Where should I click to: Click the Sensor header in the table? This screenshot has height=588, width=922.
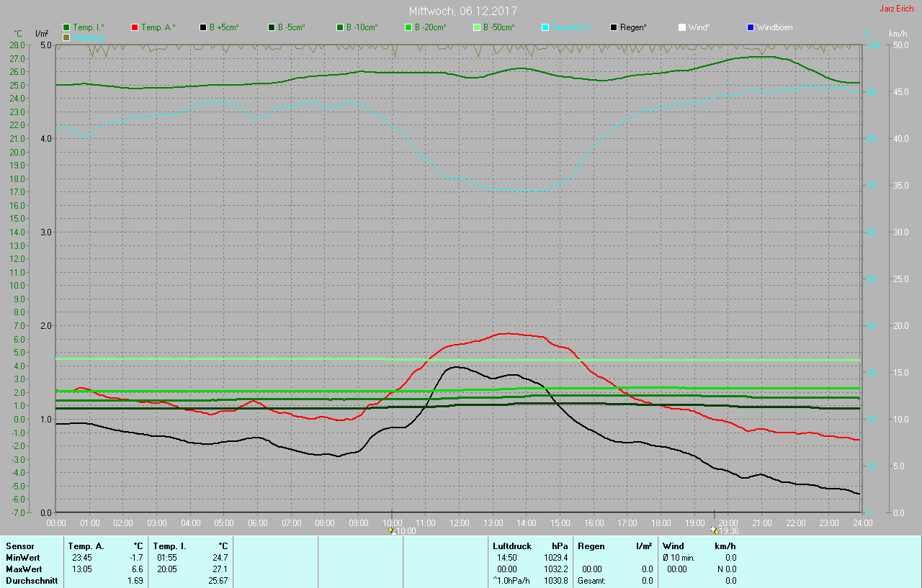(20, 546)
